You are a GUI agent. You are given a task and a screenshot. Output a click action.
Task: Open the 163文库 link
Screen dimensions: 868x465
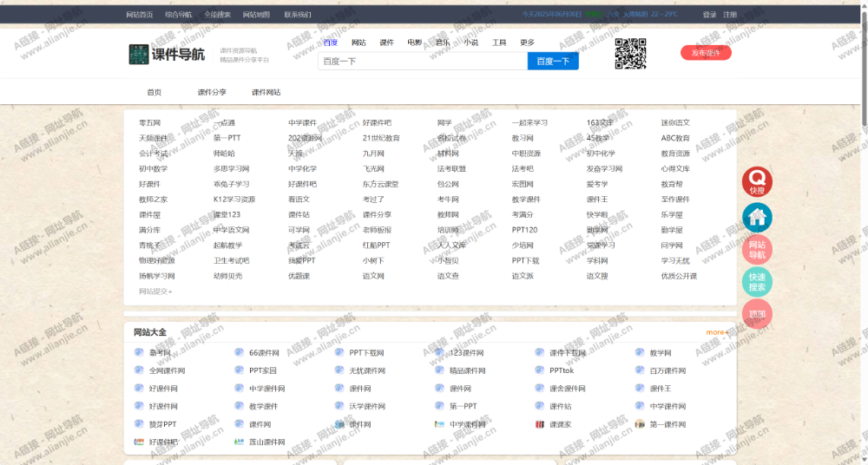pyautogui.click(x=600, y=122)
